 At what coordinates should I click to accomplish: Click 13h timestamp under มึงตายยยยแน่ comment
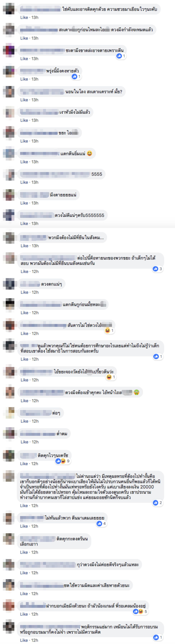tap(35, 203)
